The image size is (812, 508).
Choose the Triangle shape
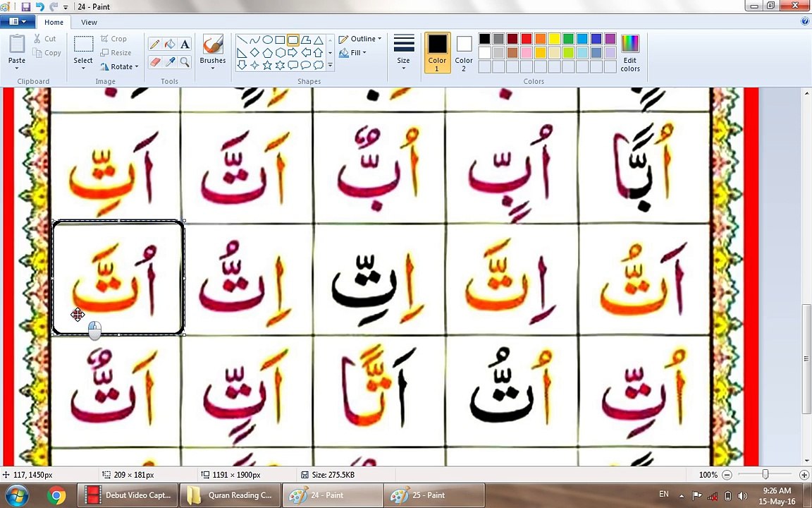point(318,40)
